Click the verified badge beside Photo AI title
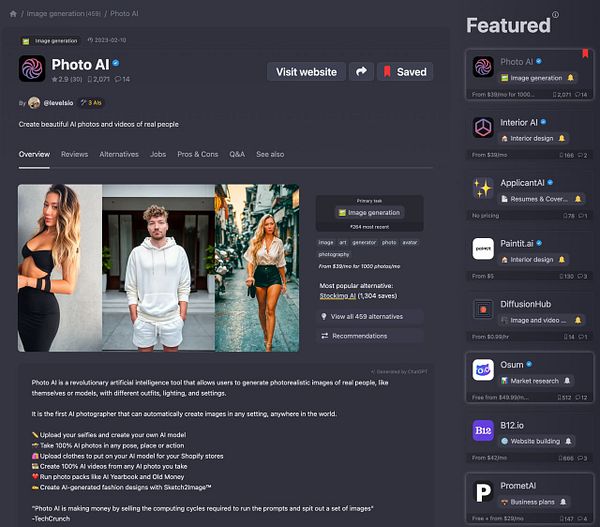 [116, 63]
